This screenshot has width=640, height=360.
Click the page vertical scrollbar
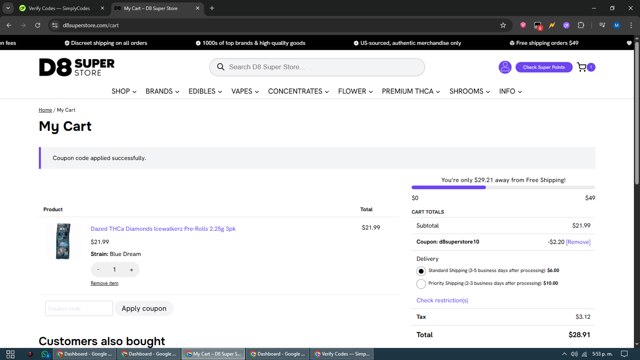[636, 114]
